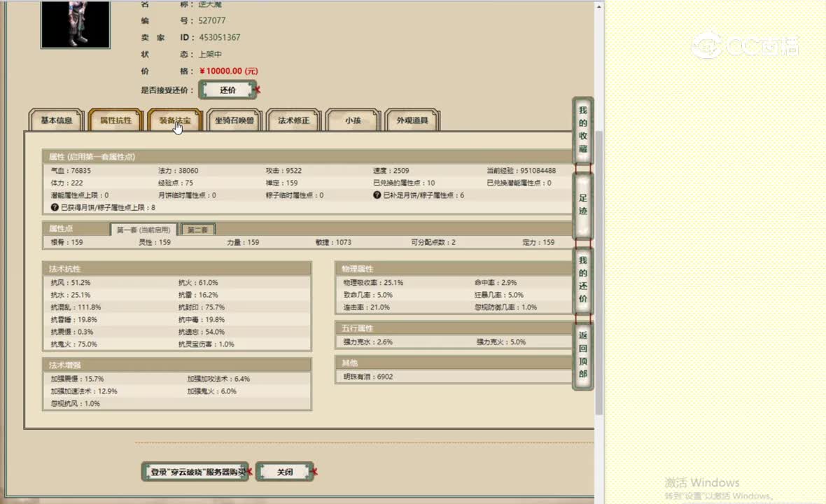Viewport: 826px width, 504px height.
Task: Switch to 第二套 attribute set tab
Action: click(x=197, y=230)
